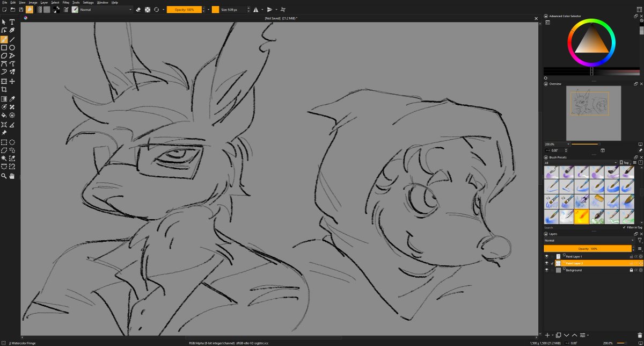Toggle the Filter in Tag checkbox
Screen dimensions: 644x346
click(x=624, y=227)
